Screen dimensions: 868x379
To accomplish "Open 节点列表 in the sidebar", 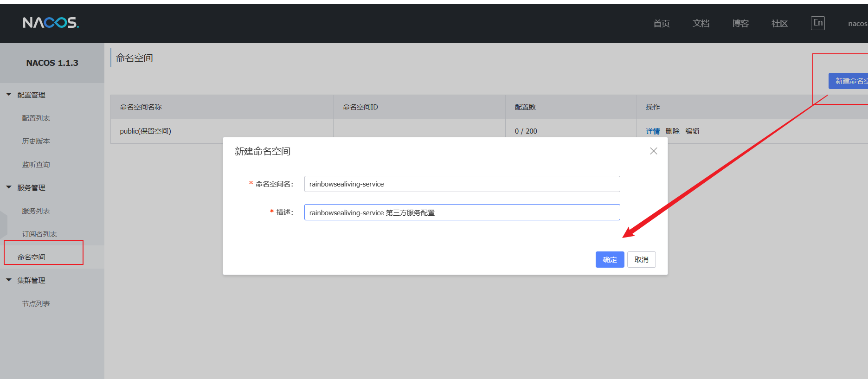I will (36, 303).
